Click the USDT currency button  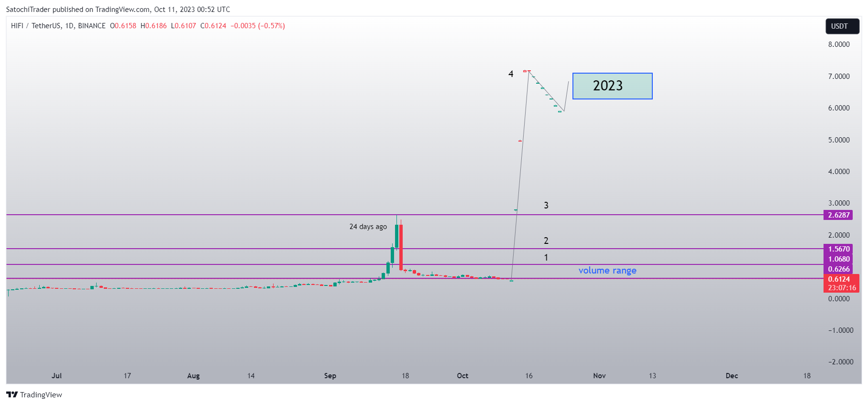842,26
